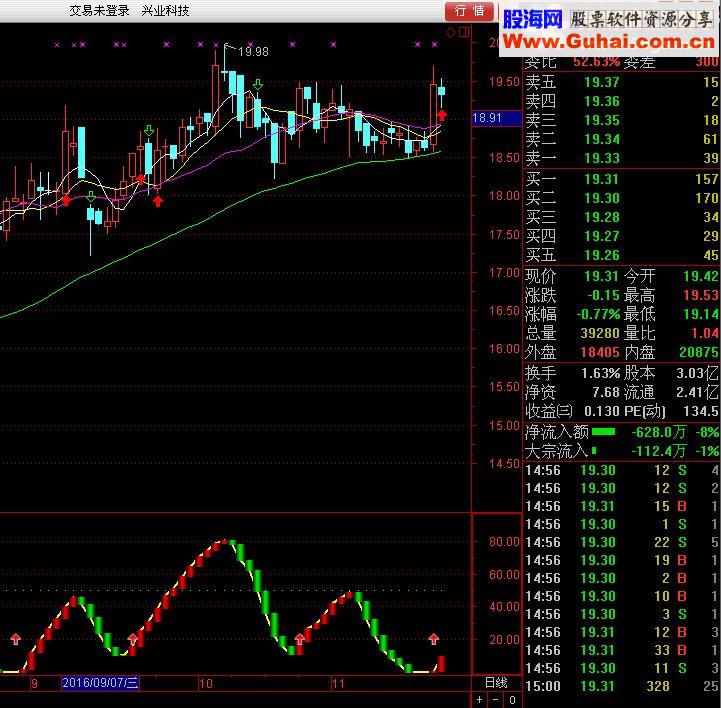Select the 买一 19.31 bid row
The height and width of the screenshot is (708, 721).
tap(622, 179)
